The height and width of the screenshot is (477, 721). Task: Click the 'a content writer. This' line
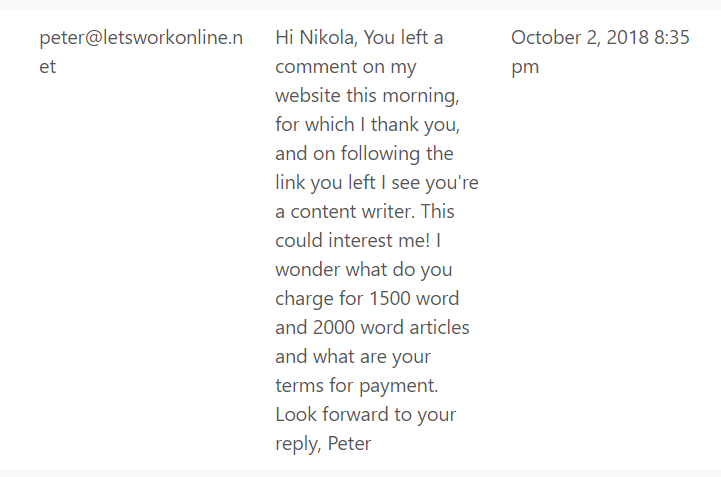[x=365, y=212]
